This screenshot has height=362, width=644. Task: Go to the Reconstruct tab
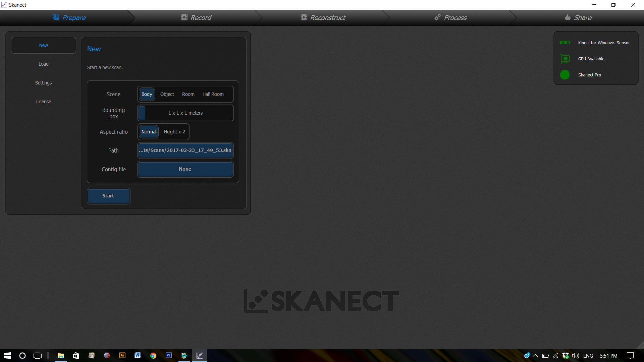[x=323, y=18]
